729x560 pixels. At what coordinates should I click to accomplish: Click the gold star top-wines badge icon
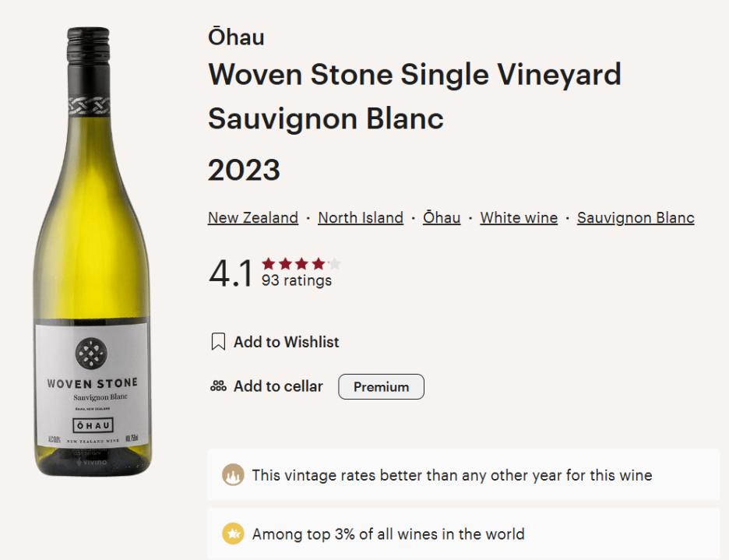coord(233,534)
